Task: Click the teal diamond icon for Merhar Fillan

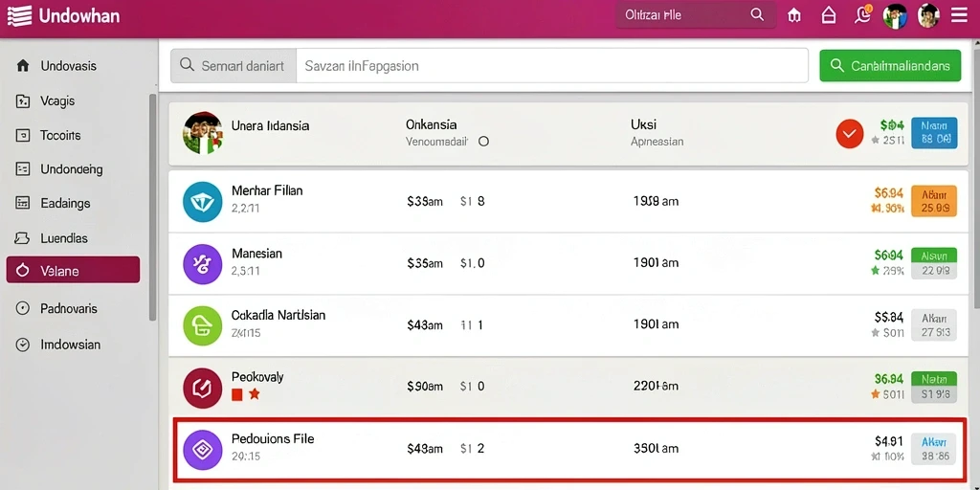Action: click(203, 202)
